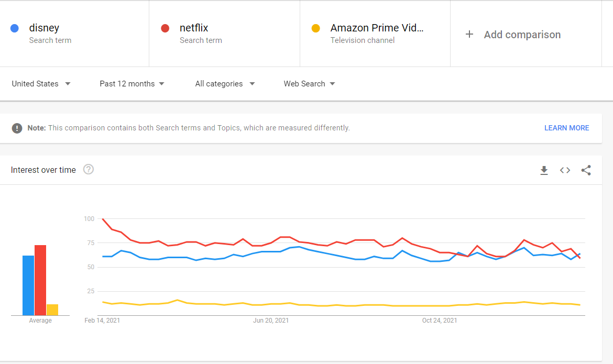The height and width of the screenshot is (364, 613).
Task: Click the blue disney color dot
Action: click(x=15, y=28)
